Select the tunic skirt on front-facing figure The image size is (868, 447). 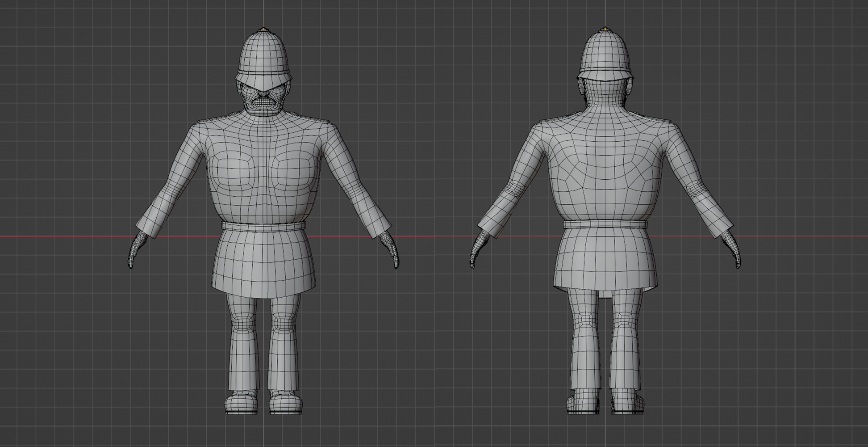pyautogui.click(x=263, y=261)
